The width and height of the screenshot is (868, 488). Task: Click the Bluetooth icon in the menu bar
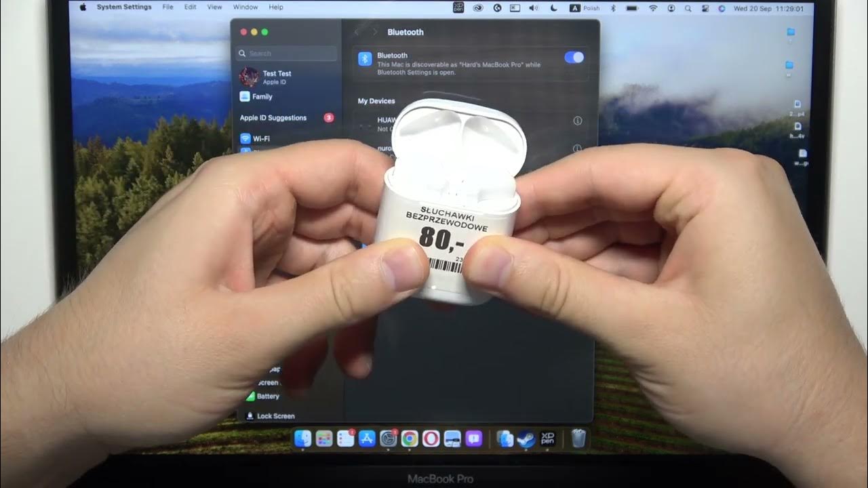click(x=613, y=8)
